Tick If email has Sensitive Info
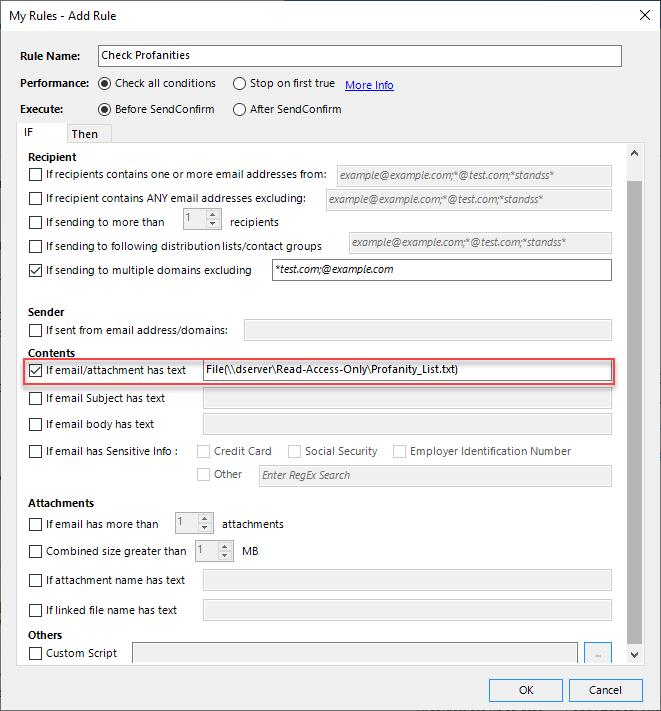 pyautogui.click(x=35, y=452)
